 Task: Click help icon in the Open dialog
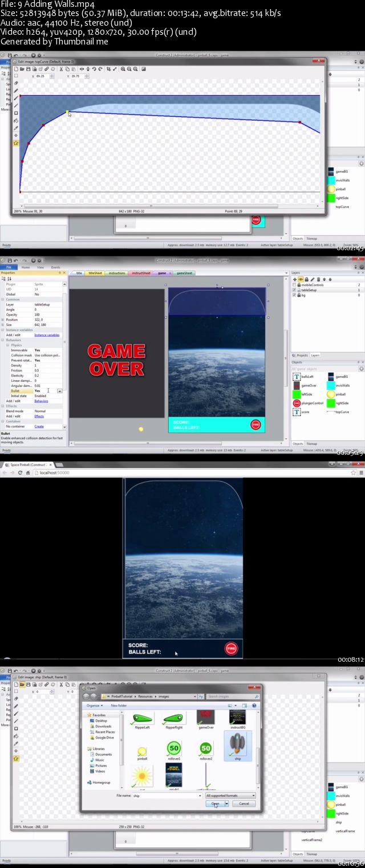[x=254, y=706]
